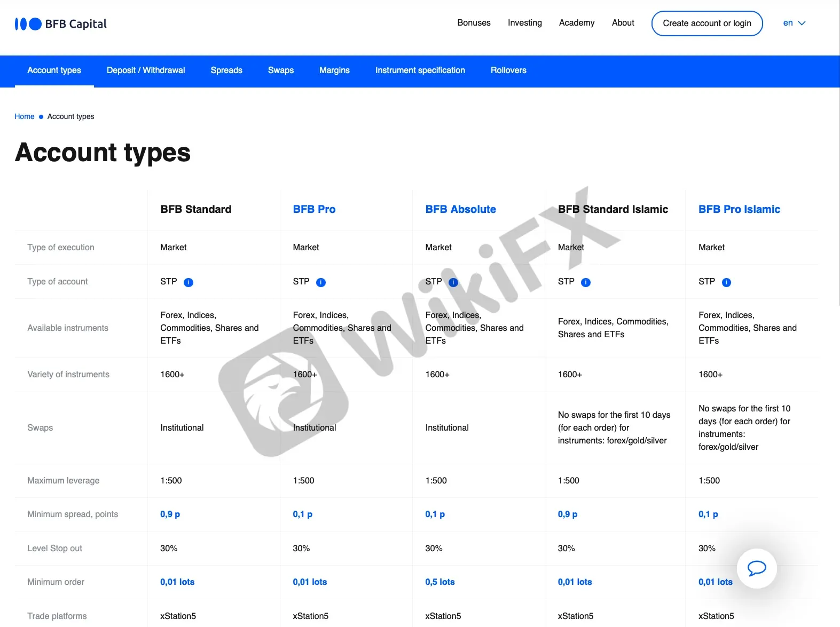Click 30% stop out for BFB Absolute
840x627 pixels.
(434, 549)
